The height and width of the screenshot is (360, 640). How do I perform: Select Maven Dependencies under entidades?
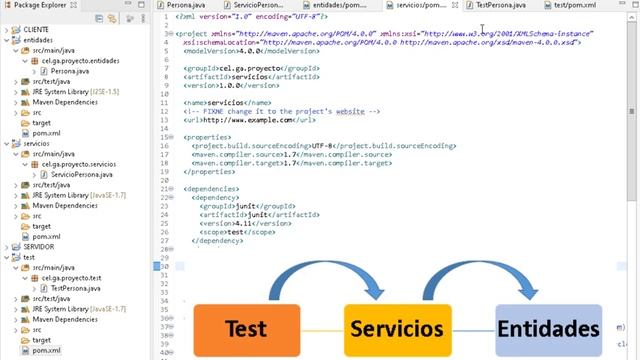pyautogui.click(x=65, y=102)
